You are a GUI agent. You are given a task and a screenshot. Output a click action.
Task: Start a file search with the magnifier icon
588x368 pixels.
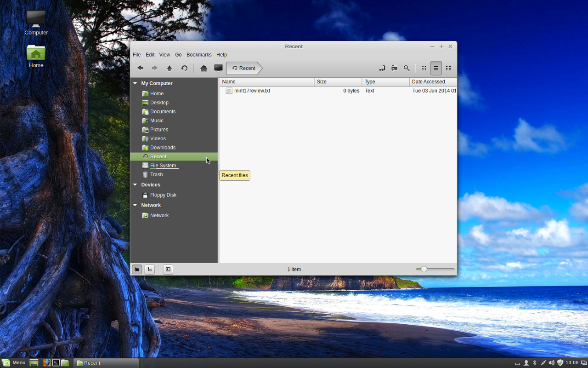[407, 68]
